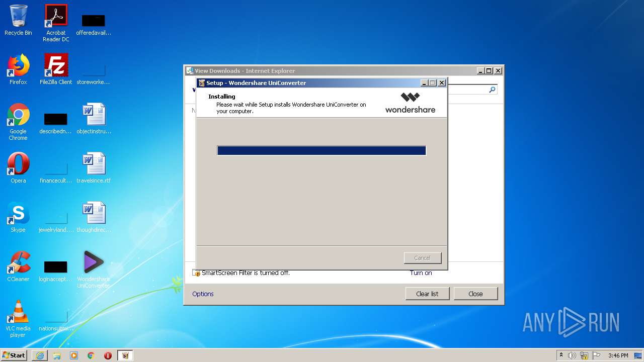Open Opera browser desktop icon
The height and width of the screenshot is (362, 644).
(18, 168)
